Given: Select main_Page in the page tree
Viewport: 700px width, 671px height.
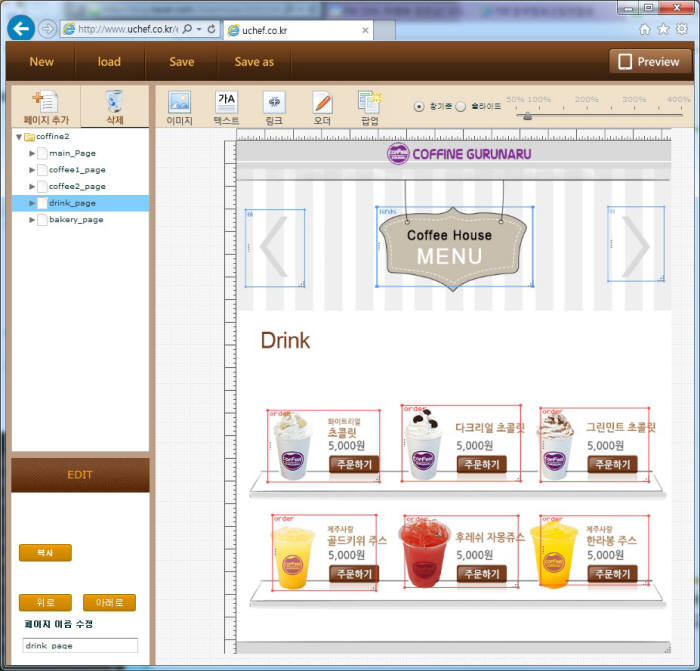Looking at the screenshot, I should coord(72,153).
